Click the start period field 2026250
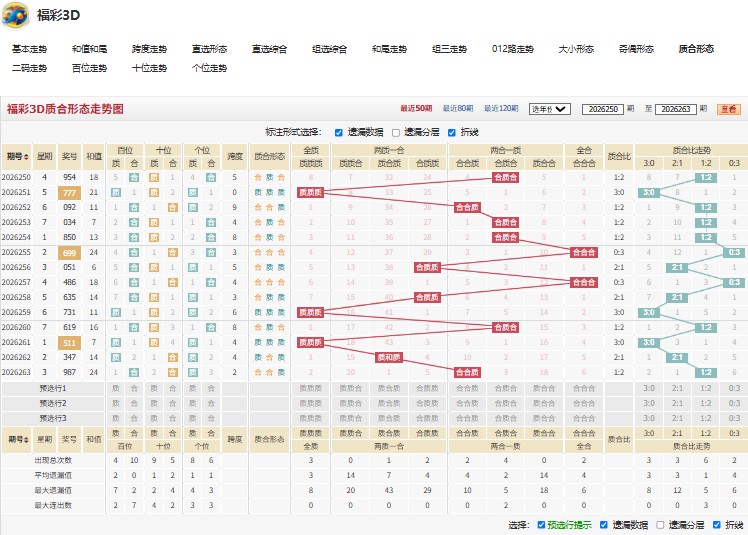 (x=603, y=109)
